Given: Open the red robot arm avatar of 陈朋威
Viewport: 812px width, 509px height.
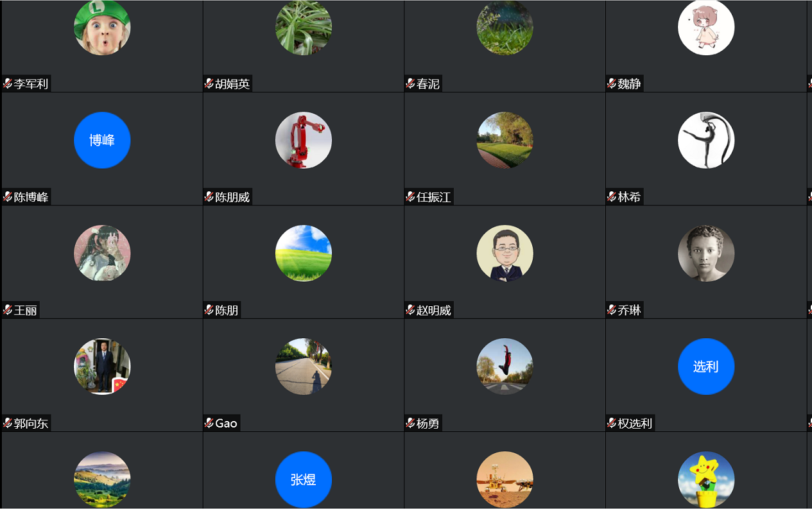Looking at the screenshot, I should click(x=304, y=140).
